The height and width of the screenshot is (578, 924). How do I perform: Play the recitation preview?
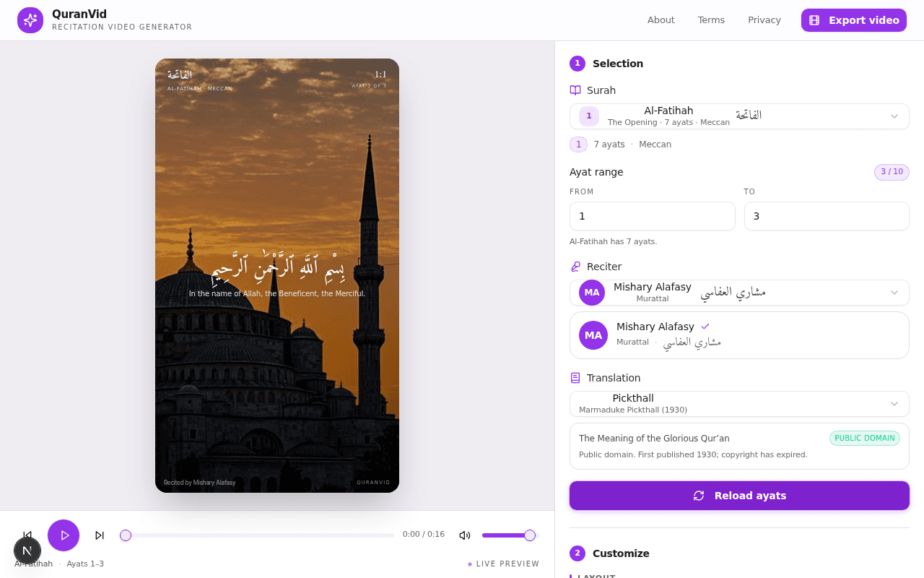[64, 535]
